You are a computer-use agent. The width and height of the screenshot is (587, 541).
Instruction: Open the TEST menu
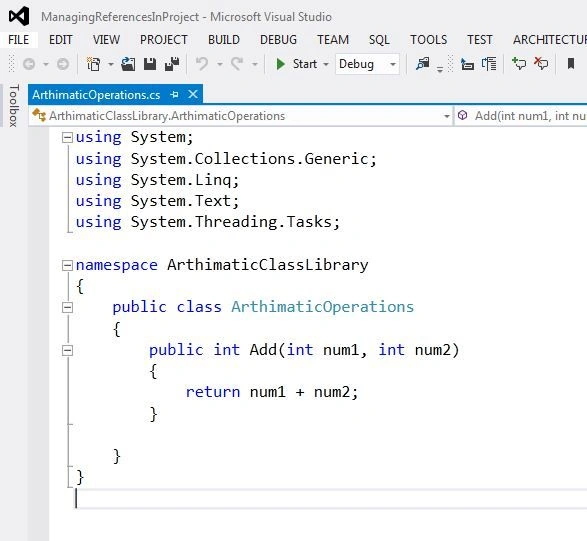click(480, 40)
